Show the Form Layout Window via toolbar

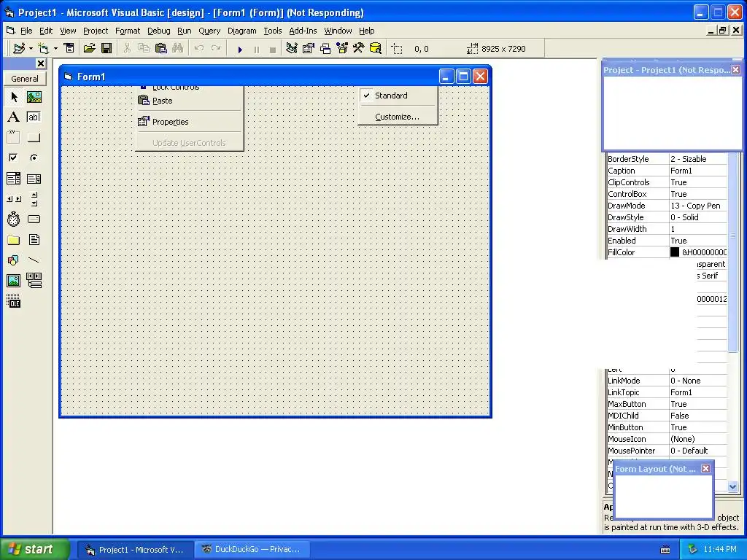point(325,49)
